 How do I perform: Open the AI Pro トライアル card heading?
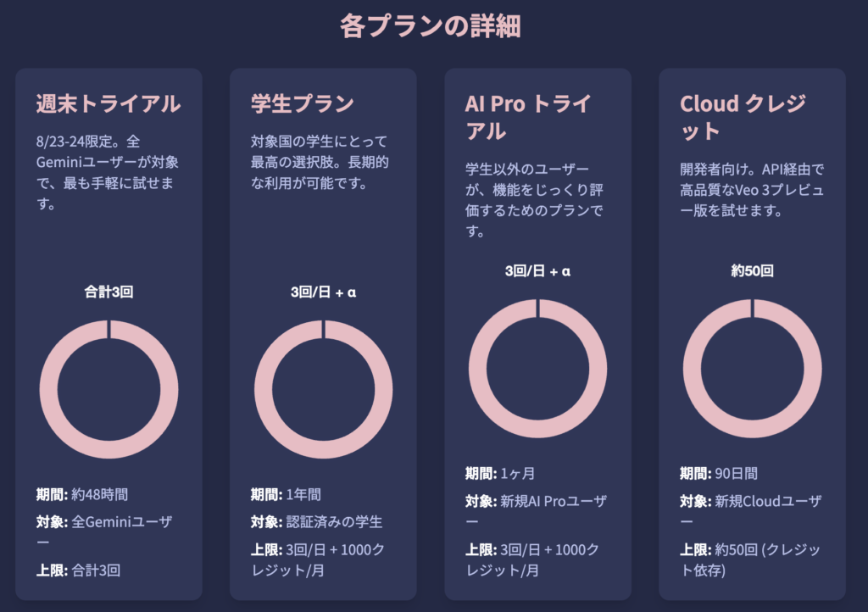[528, 117]
